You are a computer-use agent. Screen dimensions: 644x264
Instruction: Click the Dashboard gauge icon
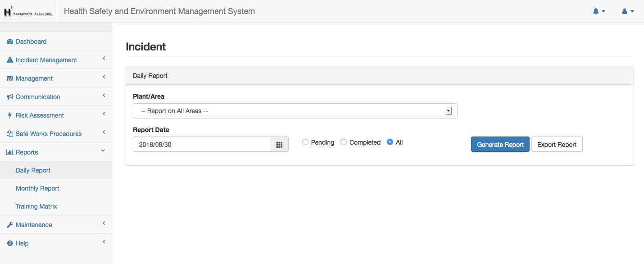[10, 41]
